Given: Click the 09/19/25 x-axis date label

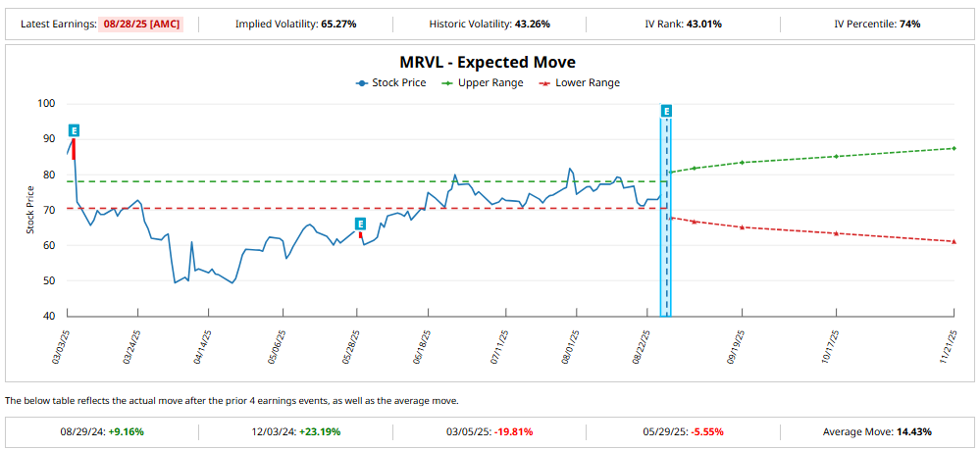Looking at the screenshot, I should 736,345.
